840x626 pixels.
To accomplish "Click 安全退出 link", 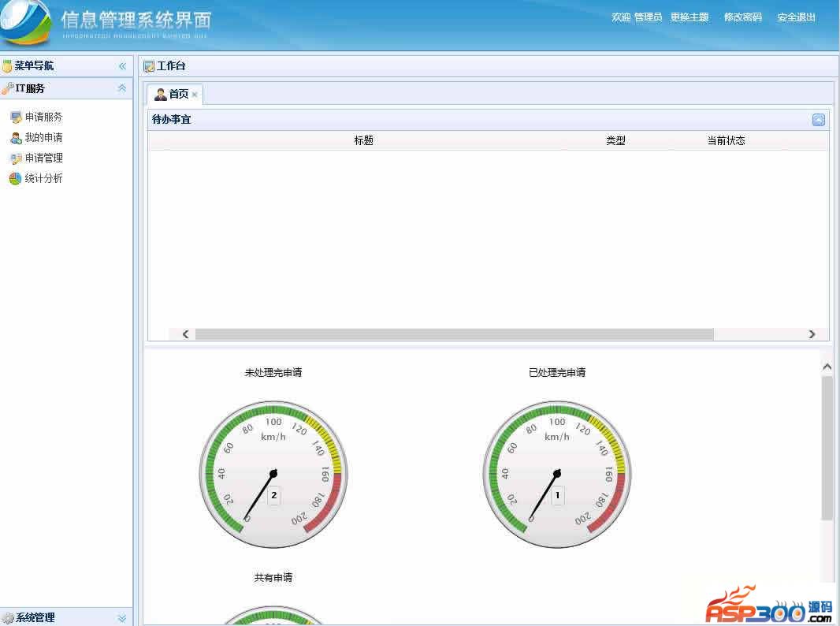I will (x=796, y=17).
